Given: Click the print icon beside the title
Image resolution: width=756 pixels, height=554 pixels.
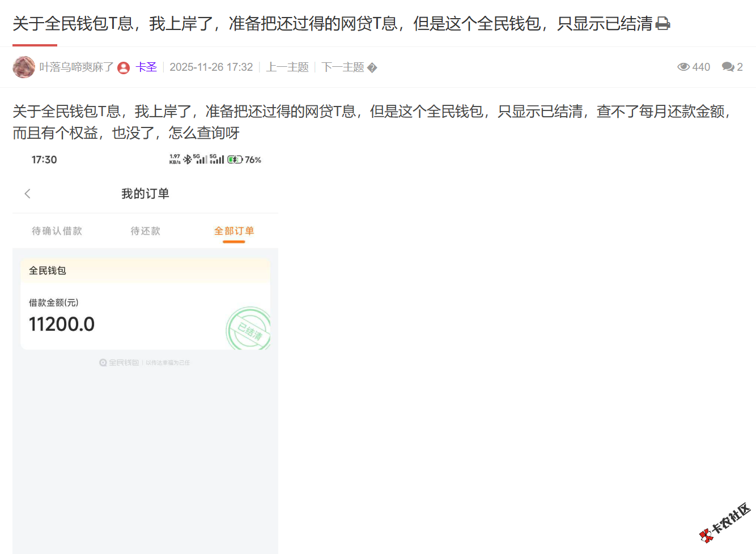Looking at the screenshot, I should click(x=662, y=24).
